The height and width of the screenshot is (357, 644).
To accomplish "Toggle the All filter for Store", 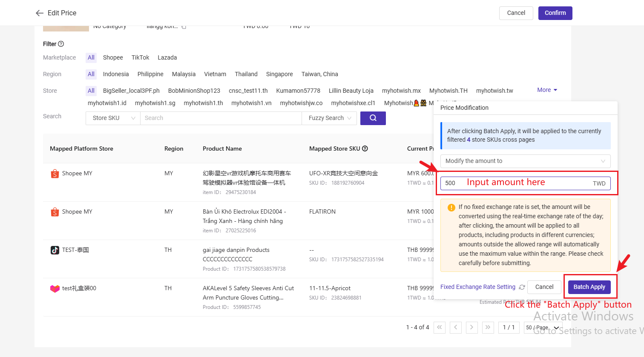I will click(x=91, y=90).
